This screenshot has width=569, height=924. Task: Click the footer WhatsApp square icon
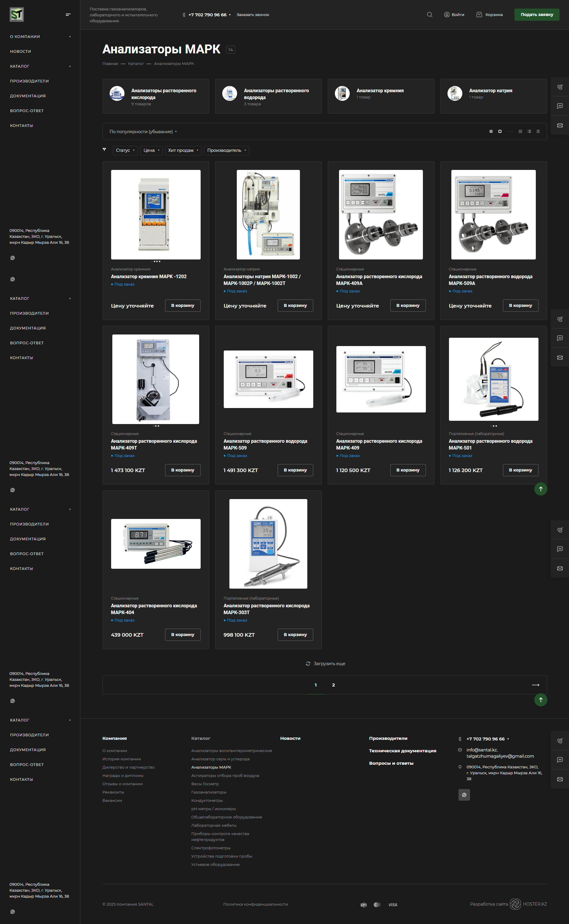pos(464,795)
